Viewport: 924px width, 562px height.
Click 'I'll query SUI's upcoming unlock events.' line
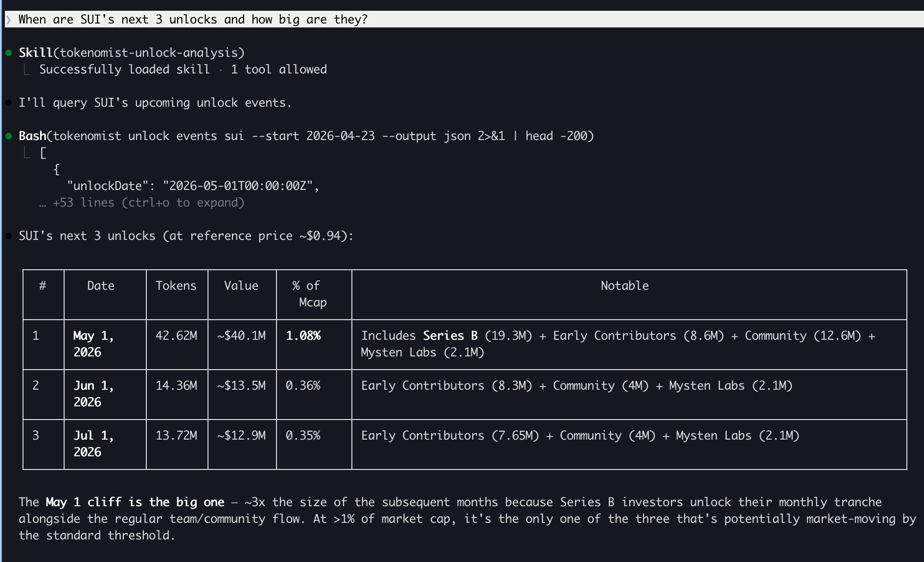click(x=155, y=103)
